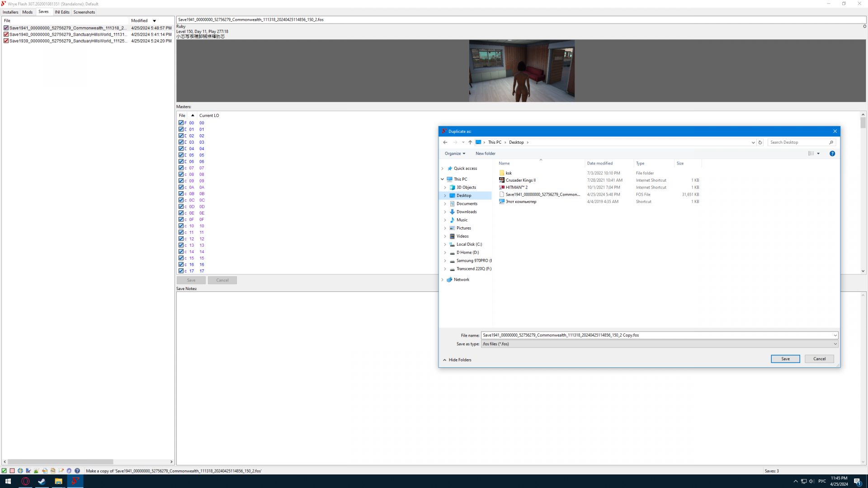Screen dimensions: 868x488
Task: Click the Doc Browser status bar icon
Action: point(53,471)
